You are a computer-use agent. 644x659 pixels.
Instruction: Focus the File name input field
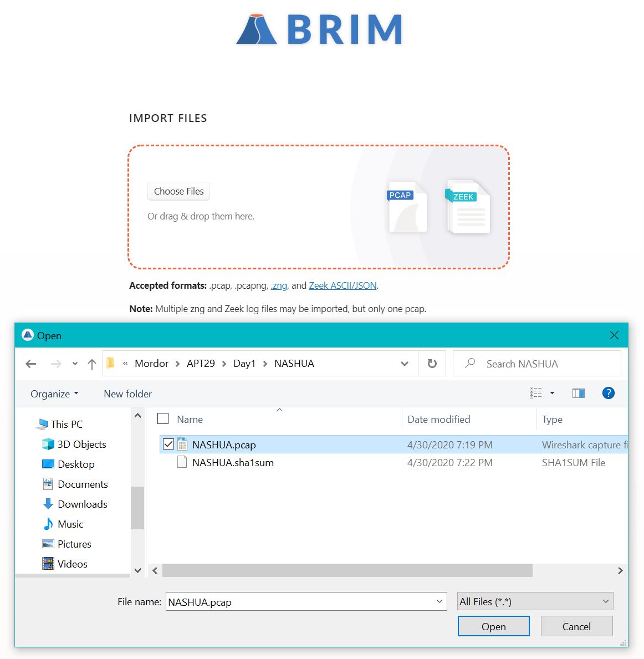pyautogui.click(x=306, y=601)
